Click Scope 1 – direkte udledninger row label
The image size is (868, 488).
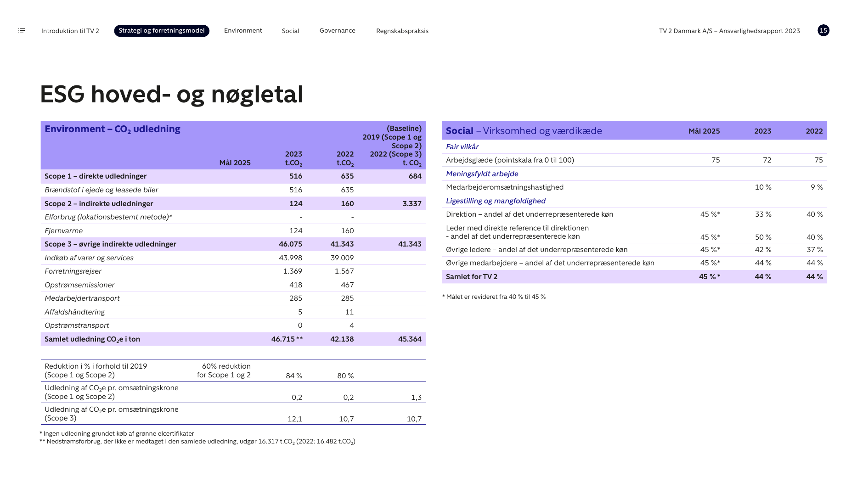pos(96,176)
